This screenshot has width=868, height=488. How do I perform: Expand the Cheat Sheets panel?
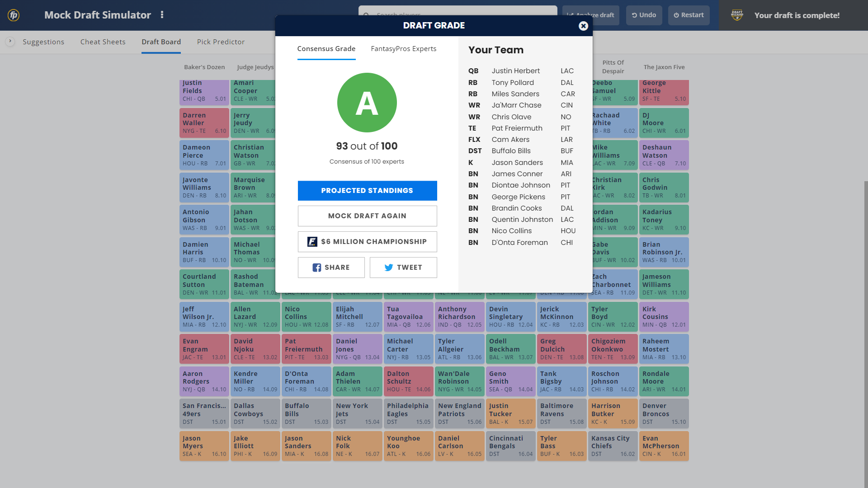coord(103,42)
